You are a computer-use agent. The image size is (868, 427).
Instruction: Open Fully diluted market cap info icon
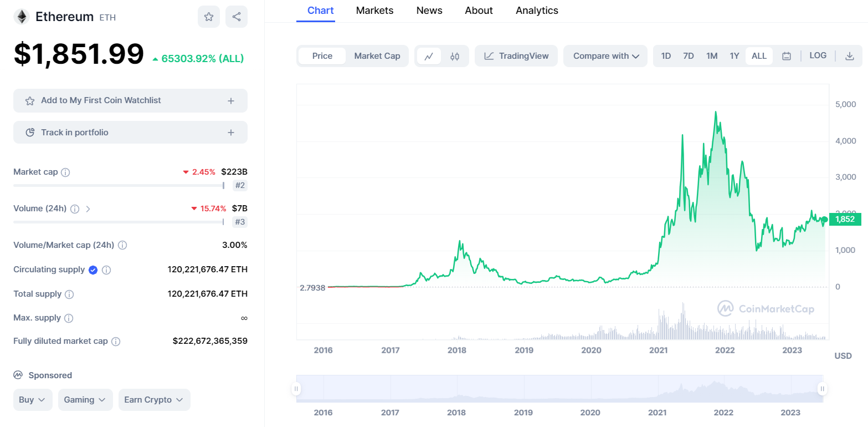coord(116,342)
